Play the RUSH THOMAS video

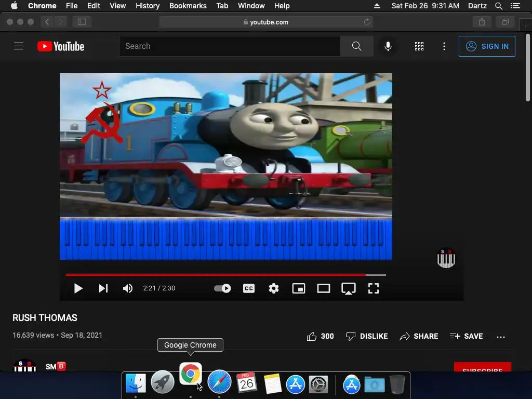click(78, 288)
